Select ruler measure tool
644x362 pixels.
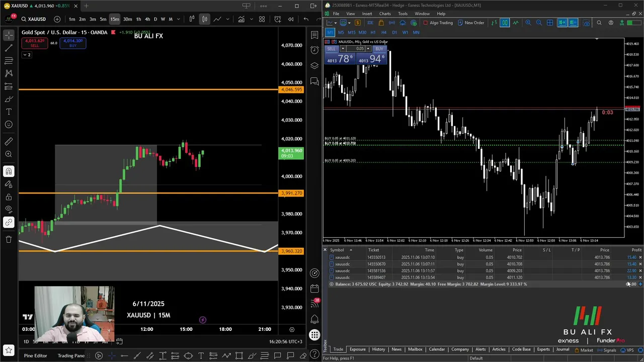click(x=9, y=141)
